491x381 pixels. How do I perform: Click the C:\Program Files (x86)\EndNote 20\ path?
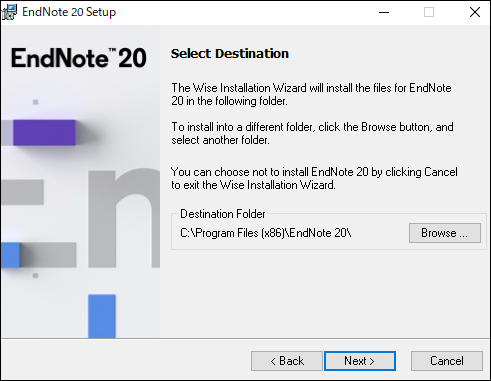pyautogui.click(x=266, y=233)
